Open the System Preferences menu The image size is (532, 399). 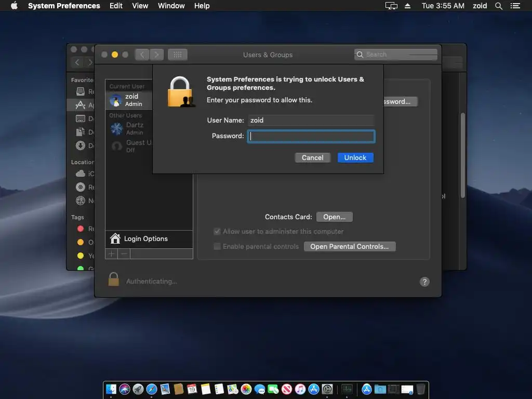(64, 6)
